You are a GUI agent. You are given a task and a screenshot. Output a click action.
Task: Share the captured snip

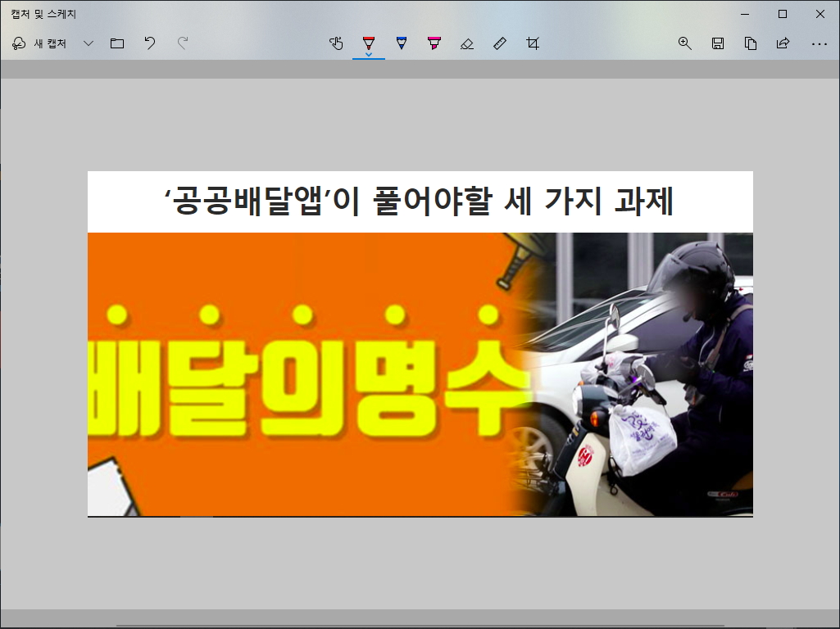pyautogui.click(x=783, y=43)
